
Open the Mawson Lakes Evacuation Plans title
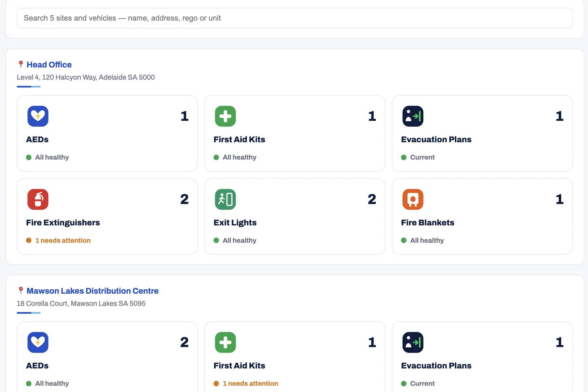pos(436,366)
